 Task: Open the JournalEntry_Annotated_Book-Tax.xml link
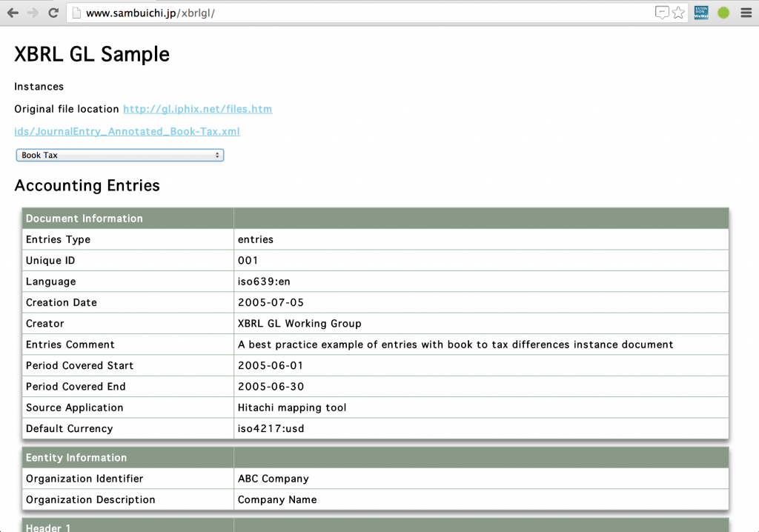127,132
